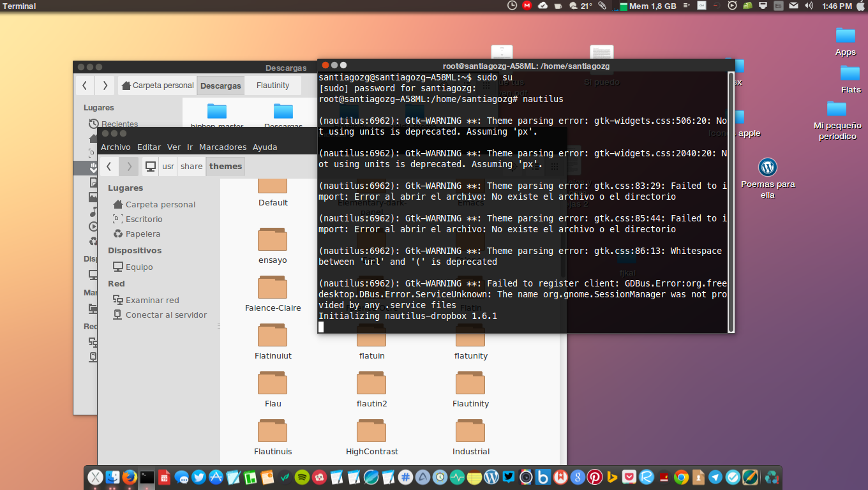Open the Editar menu
868x490 pixels.
pos(149,147)
